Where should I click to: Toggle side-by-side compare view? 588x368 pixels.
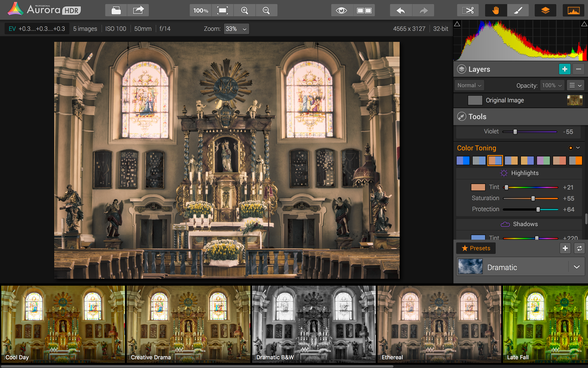[x=364, y=10]
